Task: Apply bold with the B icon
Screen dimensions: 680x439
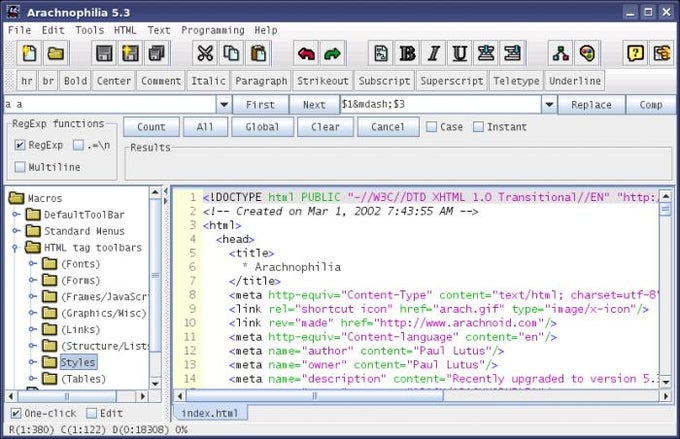Action: pyautogui.click(x=407, y=53)
